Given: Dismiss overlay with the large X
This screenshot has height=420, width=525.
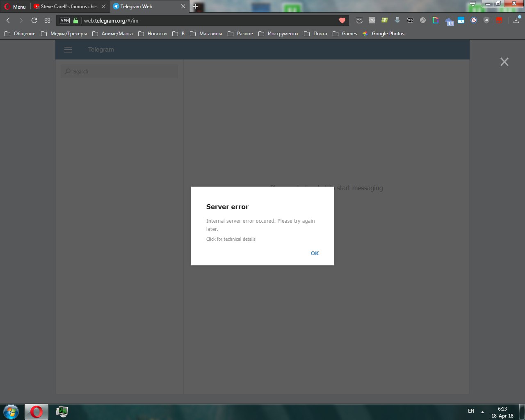Looking at the screenshot, I should click(504, 62).
